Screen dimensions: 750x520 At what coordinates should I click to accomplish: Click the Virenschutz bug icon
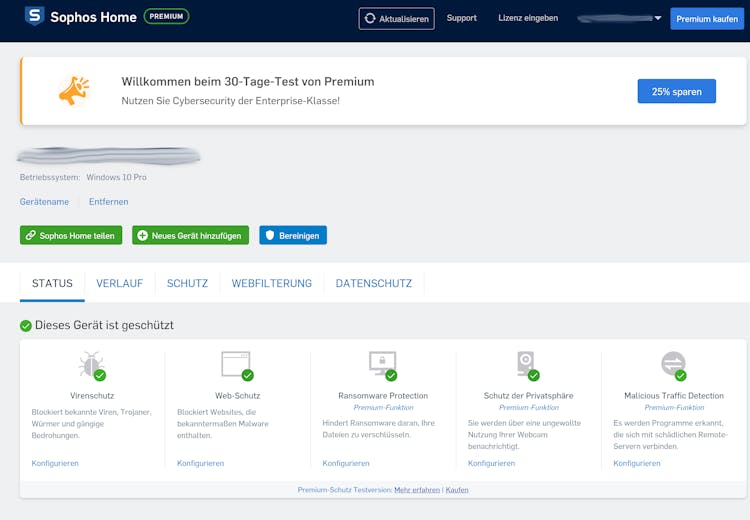pyautogui.click(x=91, y=364)
